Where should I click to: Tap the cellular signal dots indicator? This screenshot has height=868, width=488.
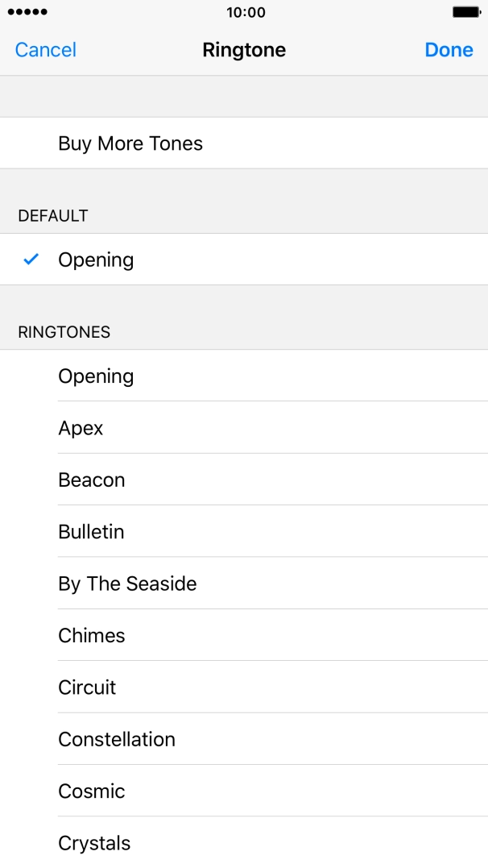[x=27, y=11]
